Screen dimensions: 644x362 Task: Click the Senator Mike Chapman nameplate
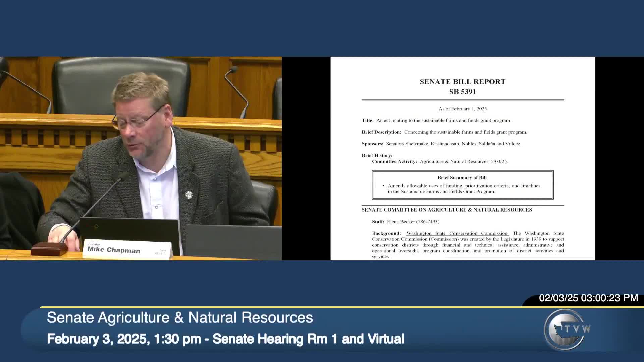(127, 249)
